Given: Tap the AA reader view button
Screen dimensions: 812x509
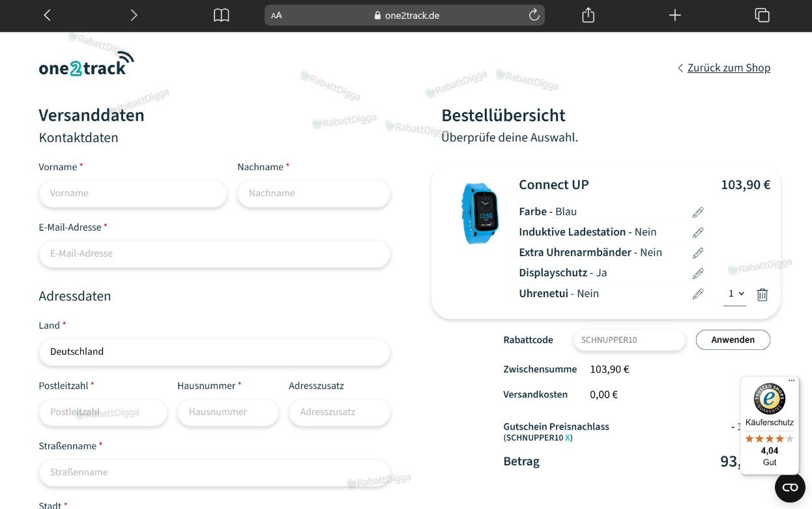Looking at the screenshot, I should click(276, 15).
